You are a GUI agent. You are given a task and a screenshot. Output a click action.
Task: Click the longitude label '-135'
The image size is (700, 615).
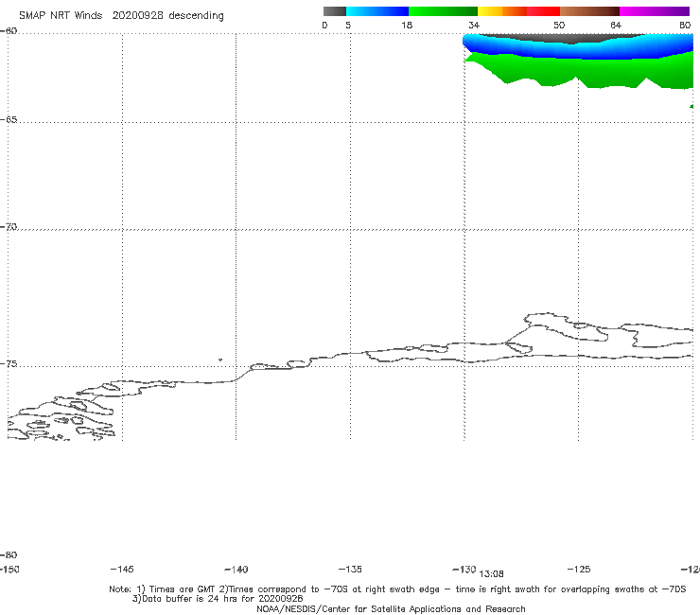350,569
